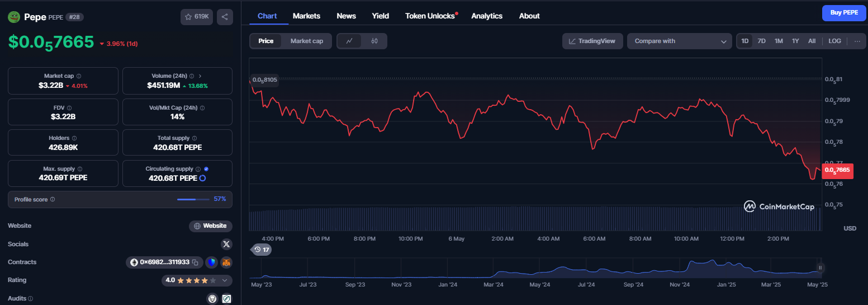Click the blue shield security icon
868x305 pixels.
click(212, 262)
